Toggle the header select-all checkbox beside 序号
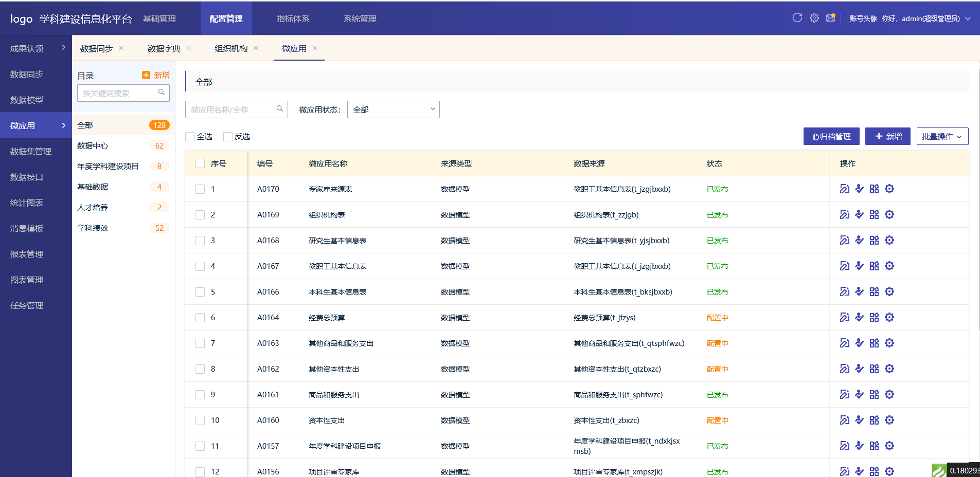 [x=200, y=163]
